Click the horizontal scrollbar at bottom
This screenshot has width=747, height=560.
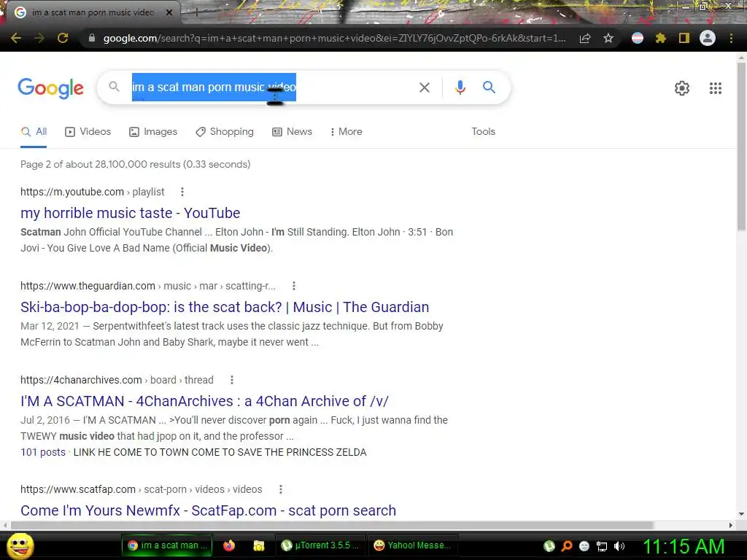pos(332,525)
